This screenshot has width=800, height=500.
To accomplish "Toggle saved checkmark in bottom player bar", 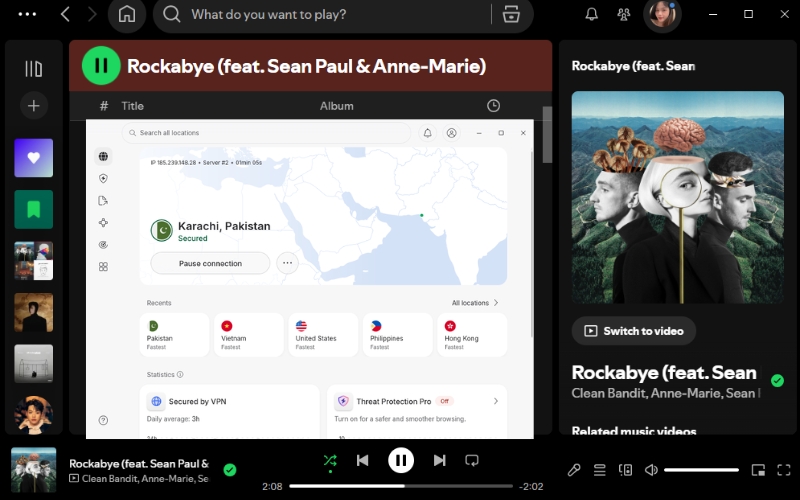I will pyautogui.click(x=230, y=470).
